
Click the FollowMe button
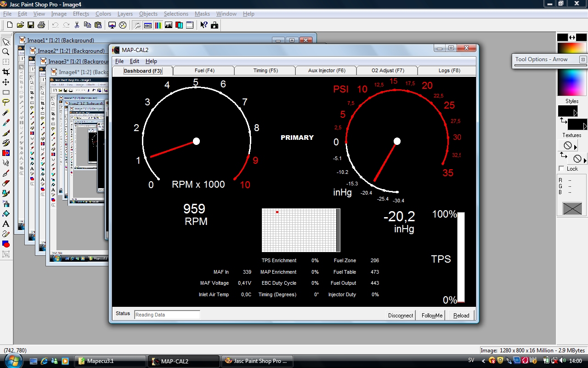[432, 315]
